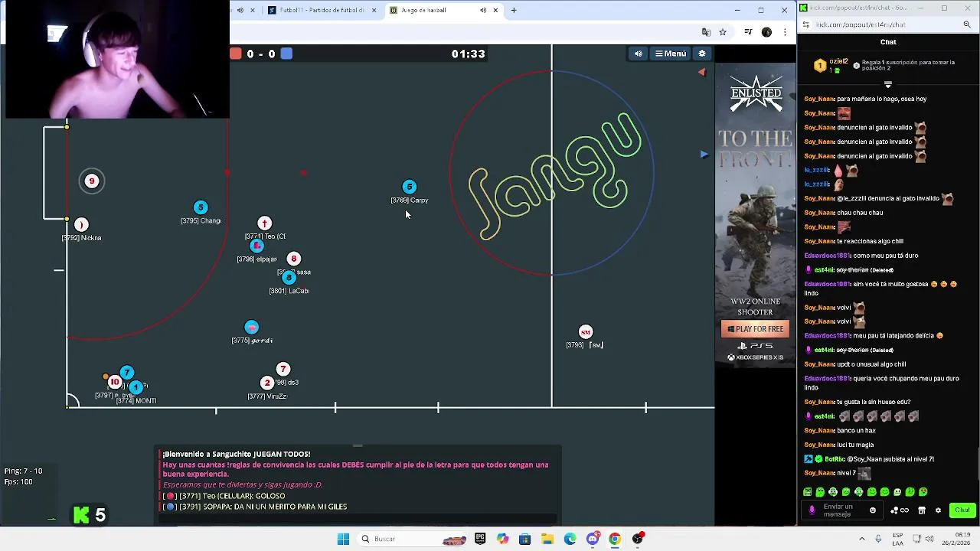The image size is (980, 551).
Task: Select red player 8 sasa
Action: click(x=293, y=259)
